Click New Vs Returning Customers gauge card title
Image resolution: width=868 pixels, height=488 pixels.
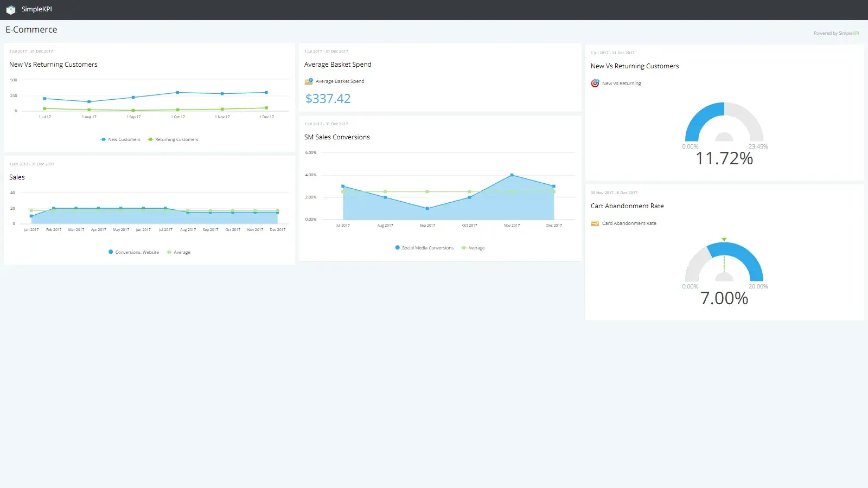coord(635,66)
